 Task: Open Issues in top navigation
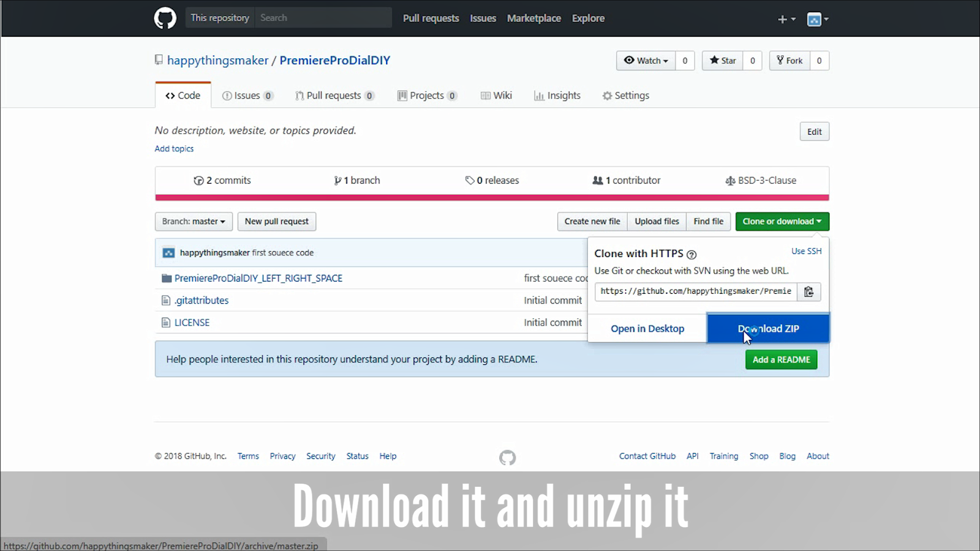483,18
